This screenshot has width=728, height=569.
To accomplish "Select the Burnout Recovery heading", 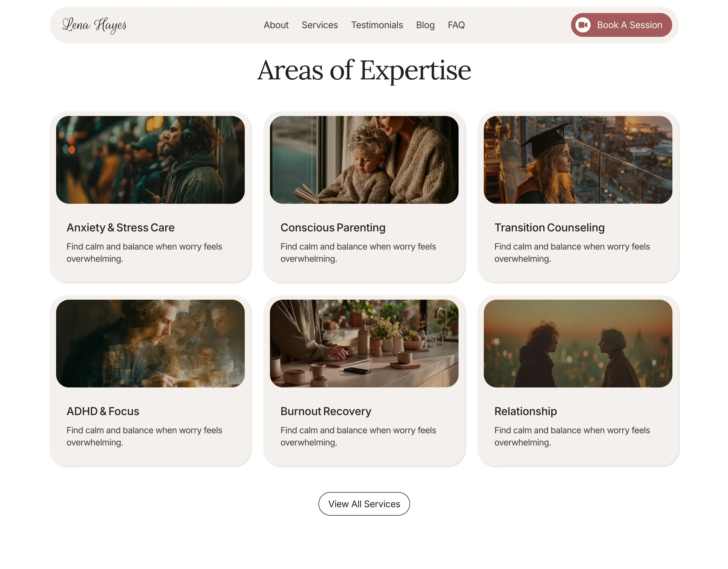I will pos(325,411).
